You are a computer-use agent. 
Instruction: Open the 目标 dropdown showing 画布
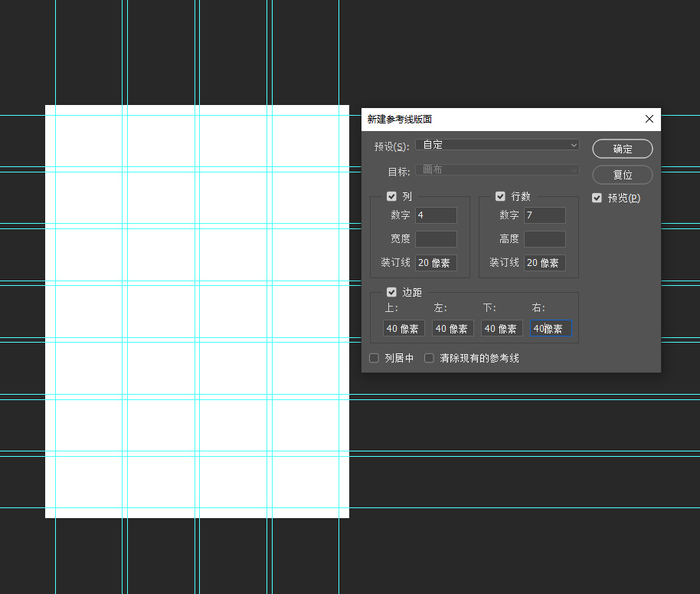(497, 170)
